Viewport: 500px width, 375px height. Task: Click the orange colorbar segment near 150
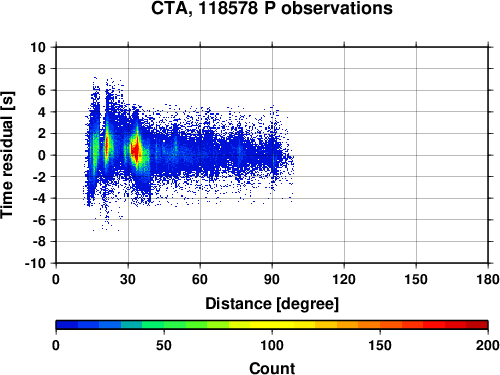[x=380, y=325]
